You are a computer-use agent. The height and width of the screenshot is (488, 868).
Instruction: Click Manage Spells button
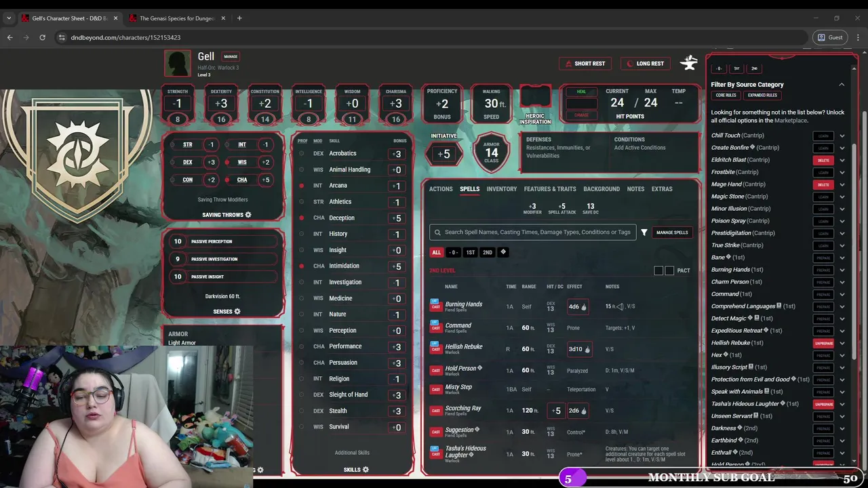coord(672,232)
